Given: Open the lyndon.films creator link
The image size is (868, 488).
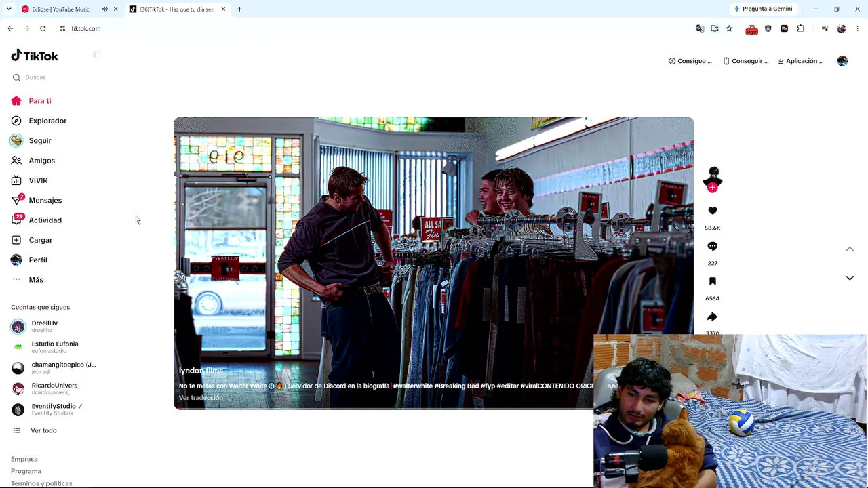Looking at the screenshot, I should (x=201, y=371).
